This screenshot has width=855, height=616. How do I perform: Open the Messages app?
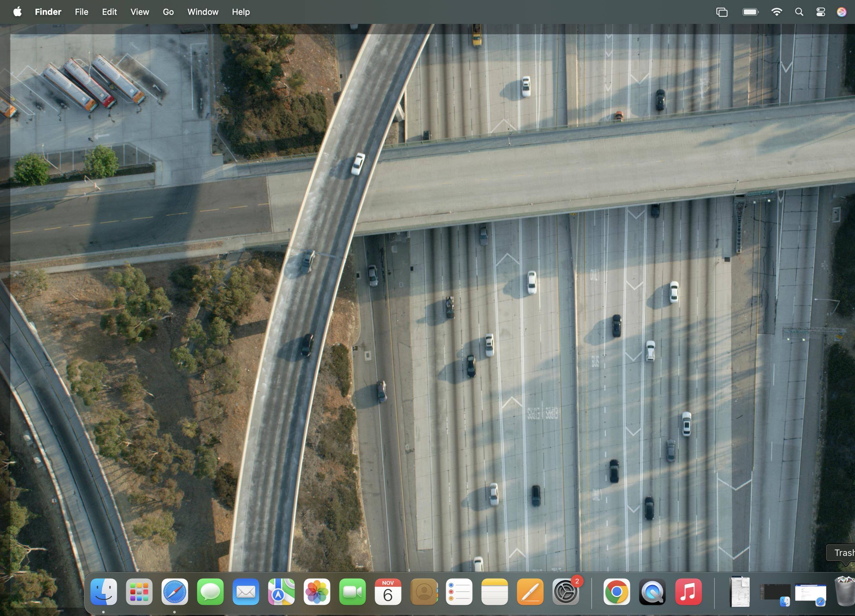click(210, 592)
